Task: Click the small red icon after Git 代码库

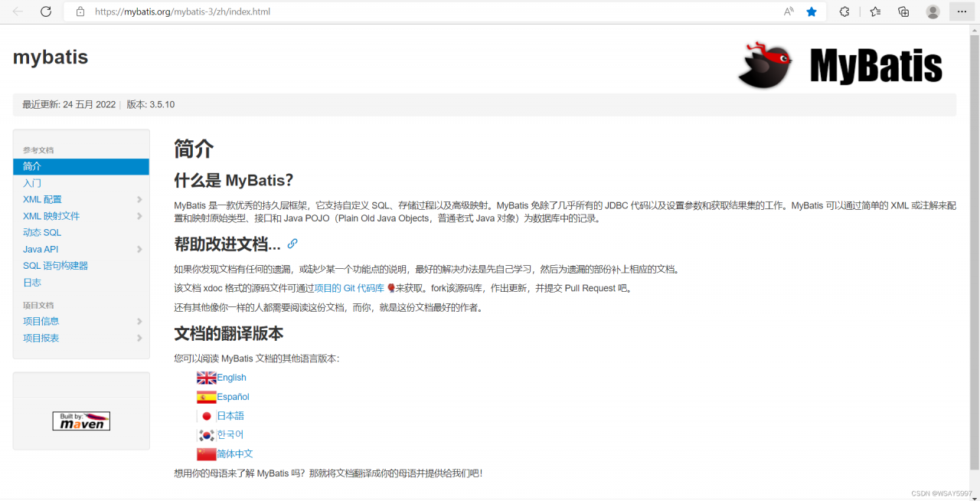Action: pyautogui.click(x=390, y=288)
